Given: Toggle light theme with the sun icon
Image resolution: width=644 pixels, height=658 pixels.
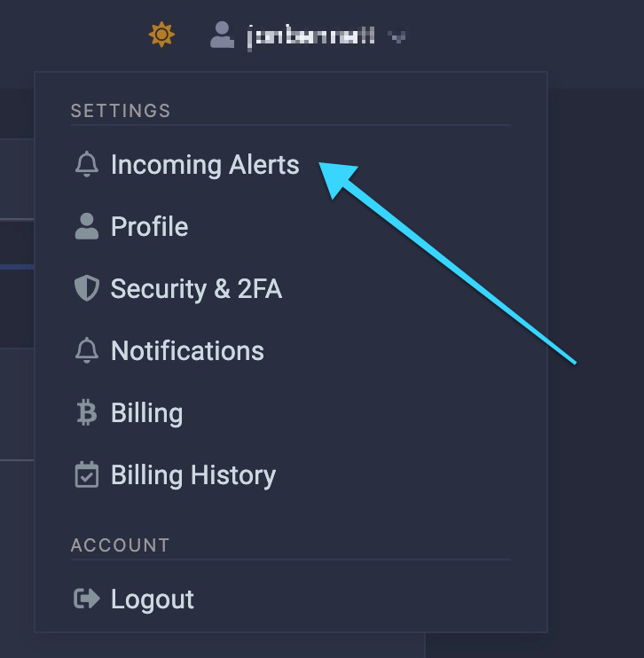Looking at the screenshot, I should (161, 35).
